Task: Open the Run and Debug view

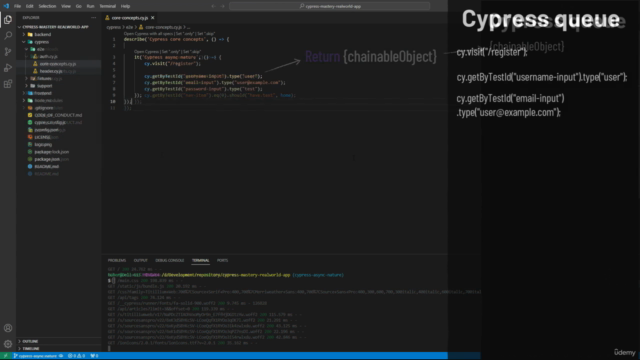Action: point(8,68)
